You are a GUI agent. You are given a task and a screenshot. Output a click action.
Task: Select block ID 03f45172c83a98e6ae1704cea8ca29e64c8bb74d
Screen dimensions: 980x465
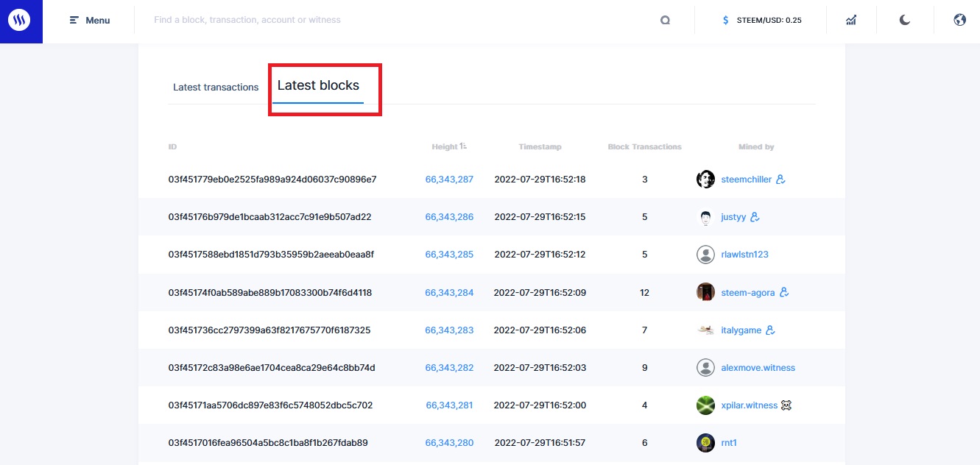click(x=272, y=368)
